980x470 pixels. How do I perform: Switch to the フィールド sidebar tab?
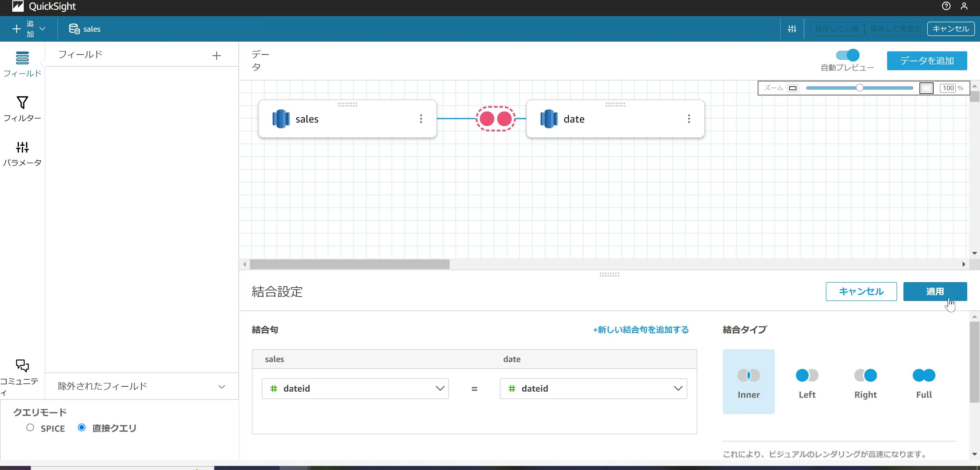point(22,64)
